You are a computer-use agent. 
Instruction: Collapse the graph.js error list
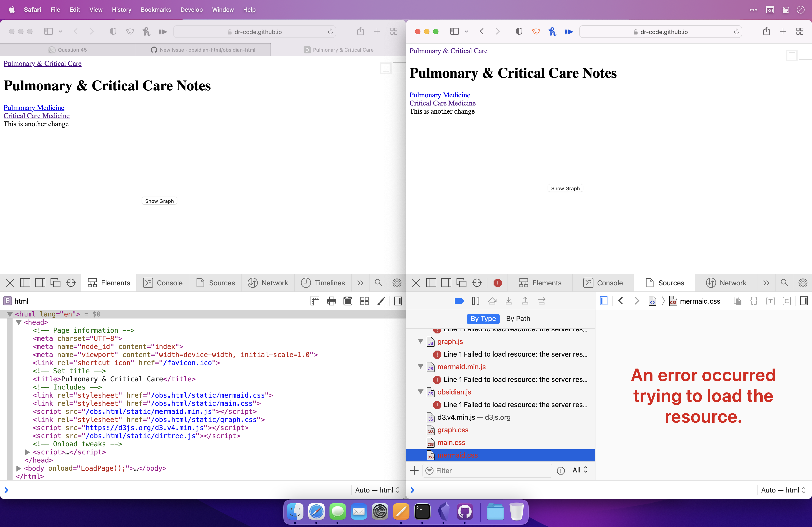tap(420, 341)
